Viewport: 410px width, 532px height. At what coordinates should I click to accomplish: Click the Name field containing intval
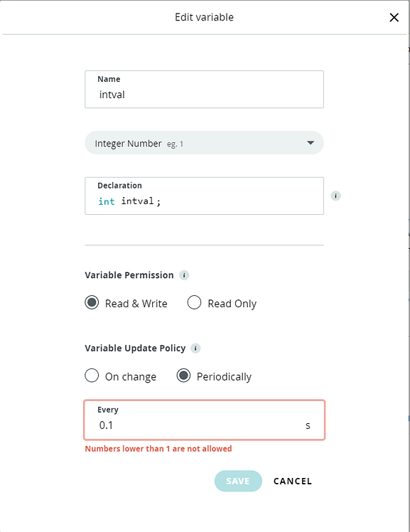click(x=205, y=90)
